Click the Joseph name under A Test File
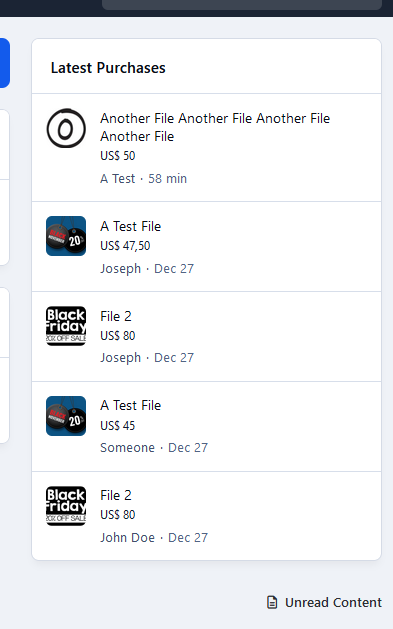This screenshot has width=393, height=629. [120, 268]
